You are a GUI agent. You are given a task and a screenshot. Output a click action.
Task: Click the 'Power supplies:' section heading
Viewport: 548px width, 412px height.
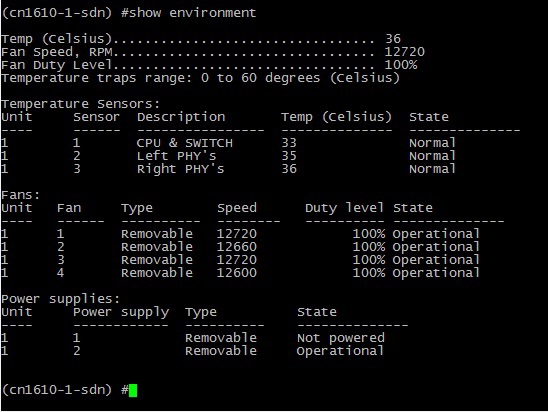pos(60,299)
